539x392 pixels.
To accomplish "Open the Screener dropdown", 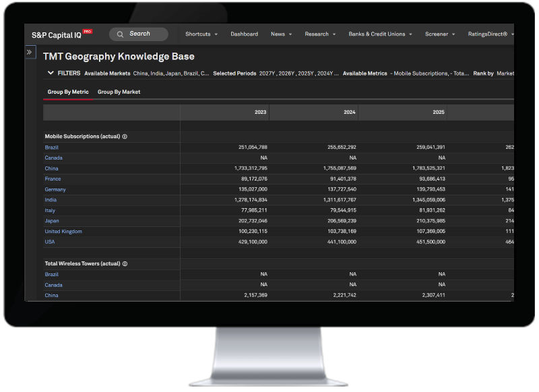I will click(440, 34).
